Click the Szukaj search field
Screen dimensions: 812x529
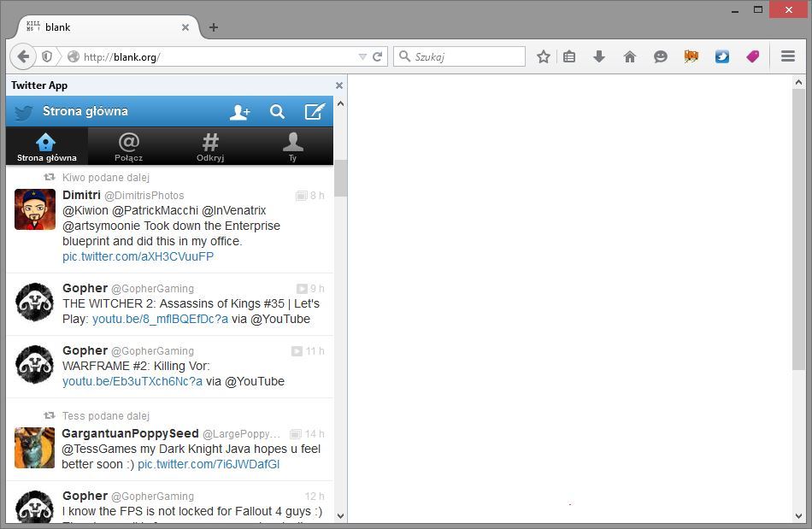(459, 56)
